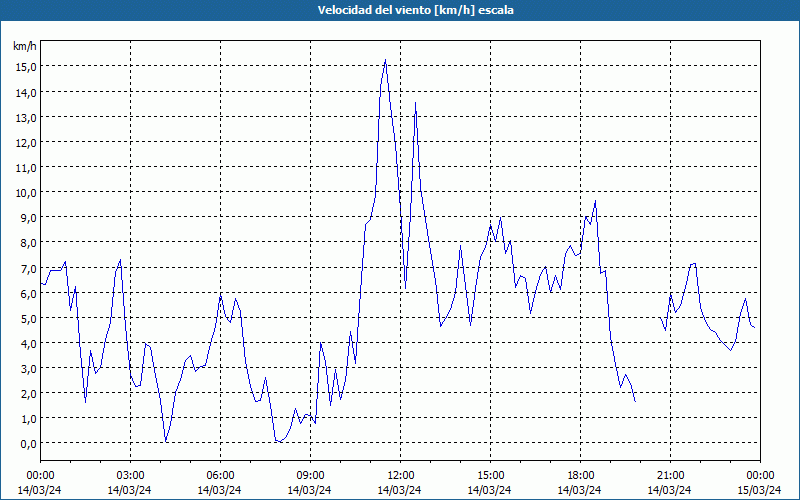This screenshot has height=500, width=800.
Task: Click the 18:00 time axis label
Action: 581,476
